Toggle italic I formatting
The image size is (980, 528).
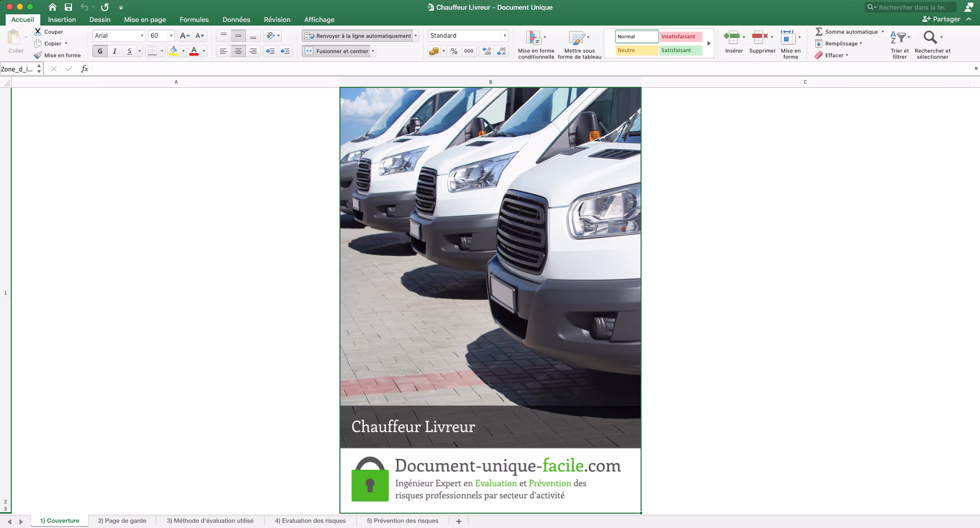(x=115, y=51)
